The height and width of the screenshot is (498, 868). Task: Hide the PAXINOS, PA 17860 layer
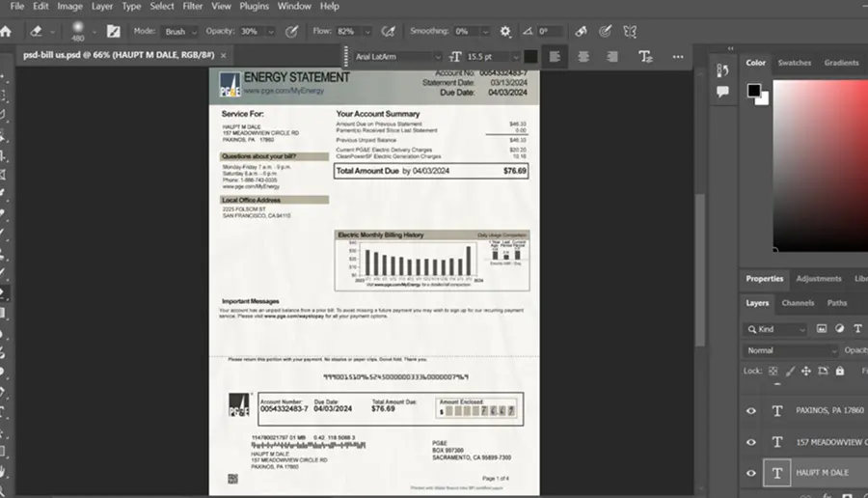[751, 410]
